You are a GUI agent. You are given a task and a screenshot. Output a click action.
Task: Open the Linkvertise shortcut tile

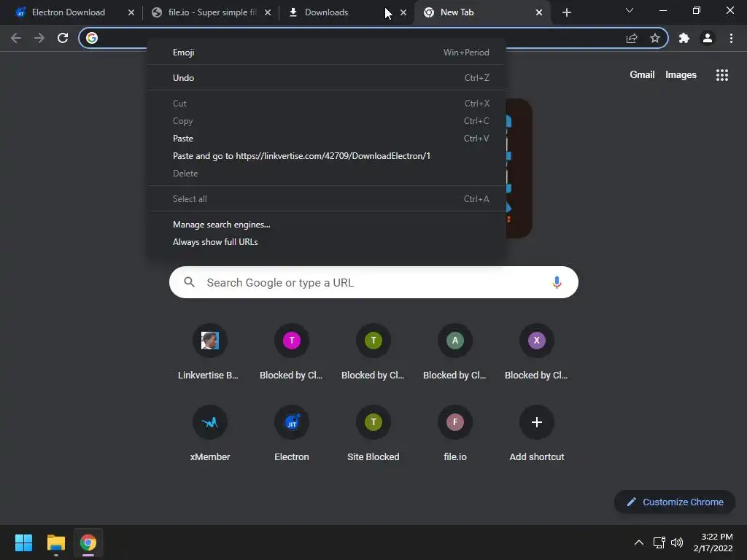pyautogui.click(x=209, y=353)
